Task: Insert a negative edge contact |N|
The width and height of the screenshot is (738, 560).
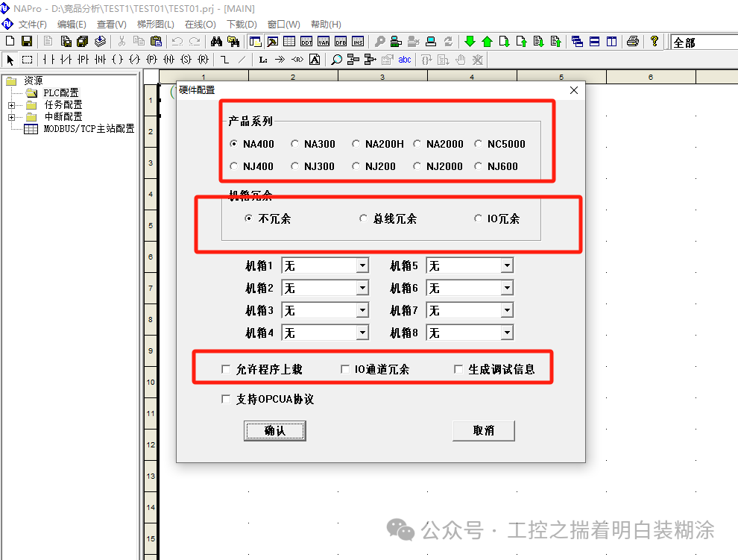Action: [x=100, y=60]
